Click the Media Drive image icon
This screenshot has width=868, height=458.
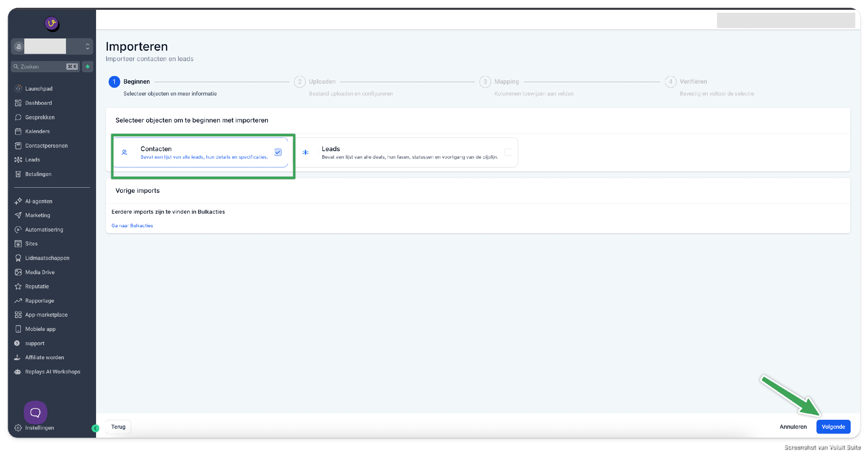click(x=18, y=272)
